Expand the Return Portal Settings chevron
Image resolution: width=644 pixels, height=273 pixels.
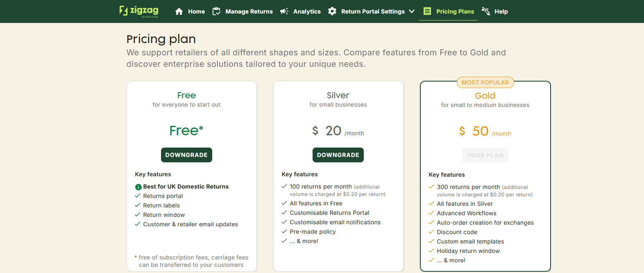pyautogui.click(x=412, y=11)
